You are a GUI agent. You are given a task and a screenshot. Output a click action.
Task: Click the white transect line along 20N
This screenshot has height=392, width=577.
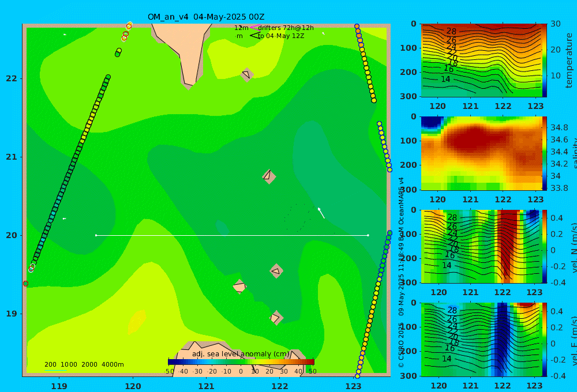point(232,235)
